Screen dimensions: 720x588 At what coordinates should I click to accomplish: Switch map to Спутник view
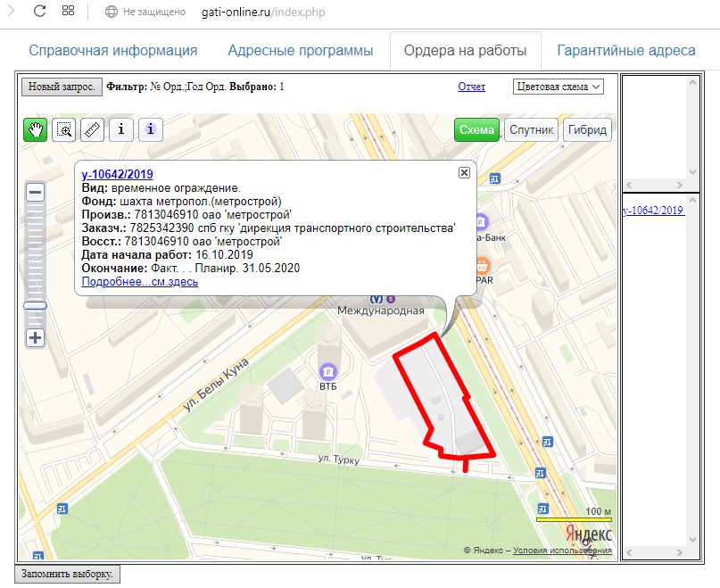[532, 130]
